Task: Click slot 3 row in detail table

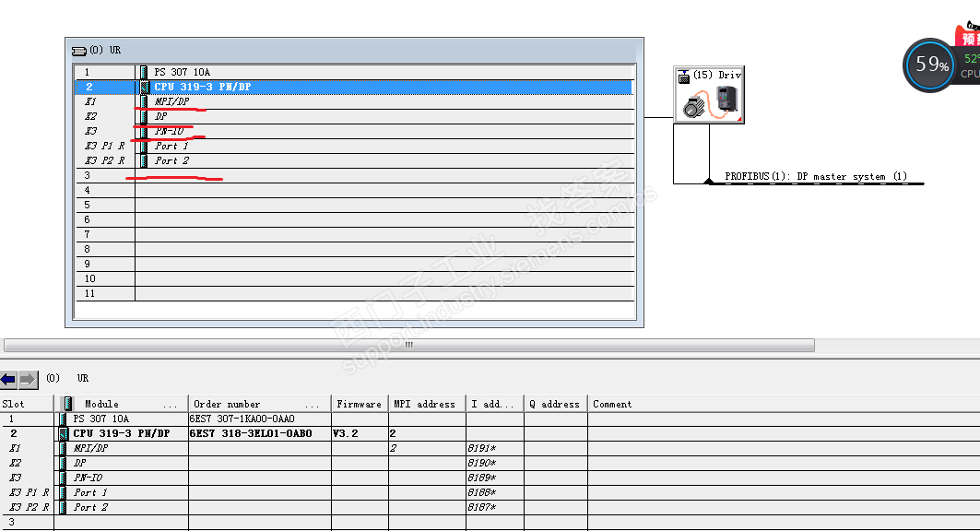Action: [490, 523]
